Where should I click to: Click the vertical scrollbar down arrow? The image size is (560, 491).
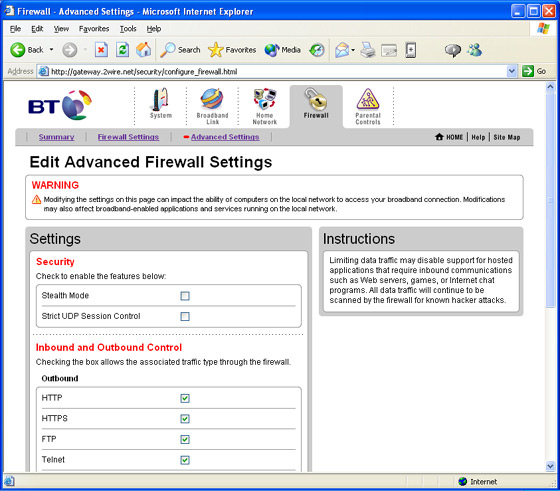pos(550,466)
